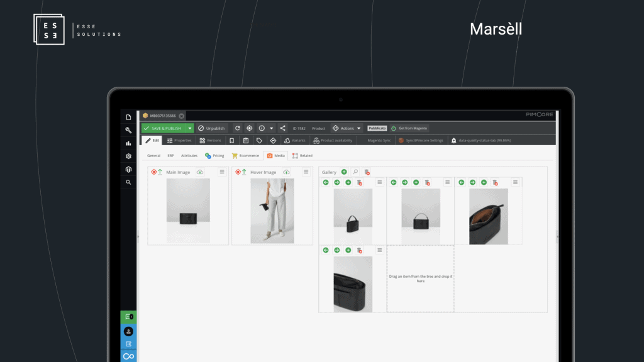Click the show-in-tree target icon
644x362 pixels.
[x=249, y=128]
